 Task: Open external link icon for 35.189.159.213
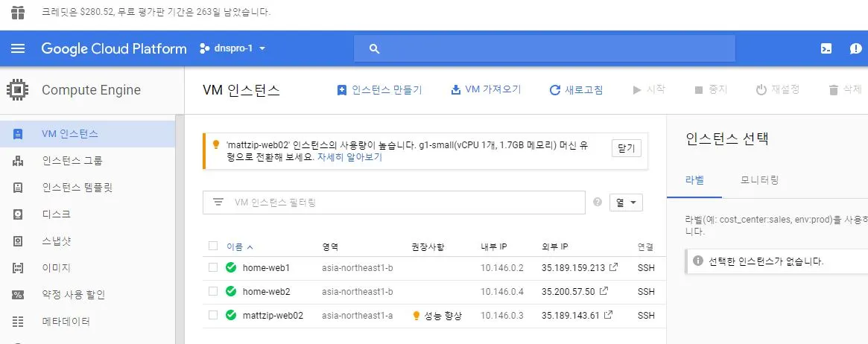point(613,267)
